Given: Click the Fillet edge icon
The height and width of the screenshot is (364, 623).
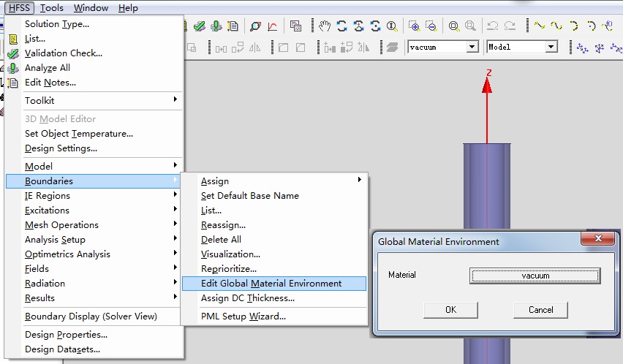Looking at the screenshot, I should pos(283,48).
